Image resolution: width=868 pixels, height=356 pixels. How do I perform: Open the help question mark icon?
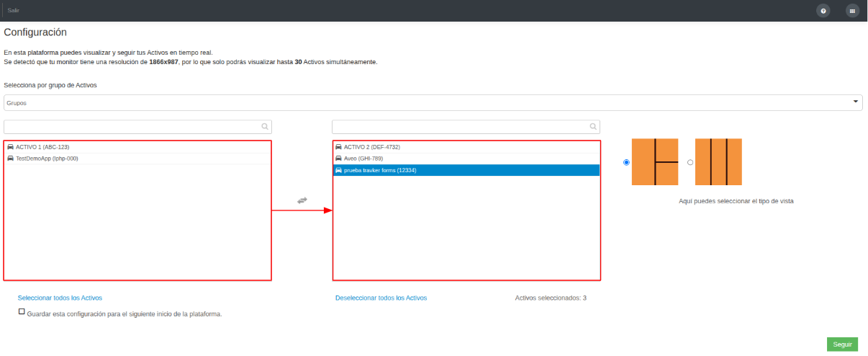tap(823, 11)
